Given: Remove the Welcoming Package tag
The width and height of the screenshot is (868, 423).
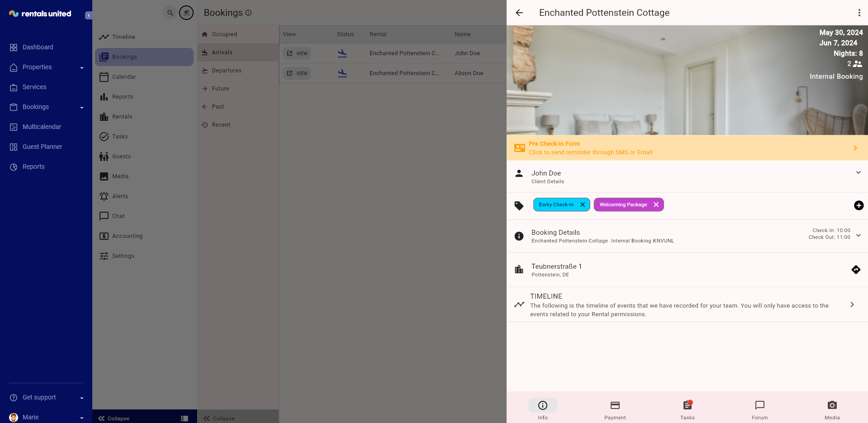Looking at the screenshot, I should 656,204.
